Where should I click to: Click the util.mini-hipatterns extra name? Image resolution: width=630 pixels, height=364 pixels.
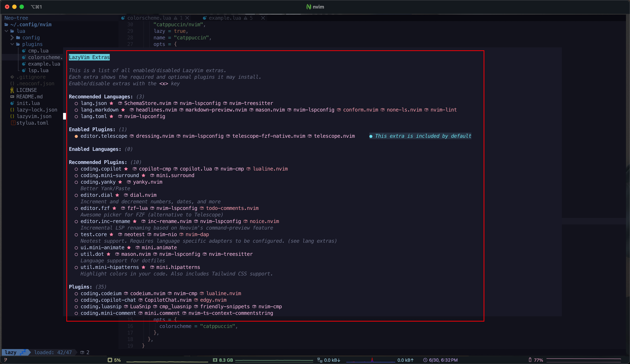pos(110,267)
